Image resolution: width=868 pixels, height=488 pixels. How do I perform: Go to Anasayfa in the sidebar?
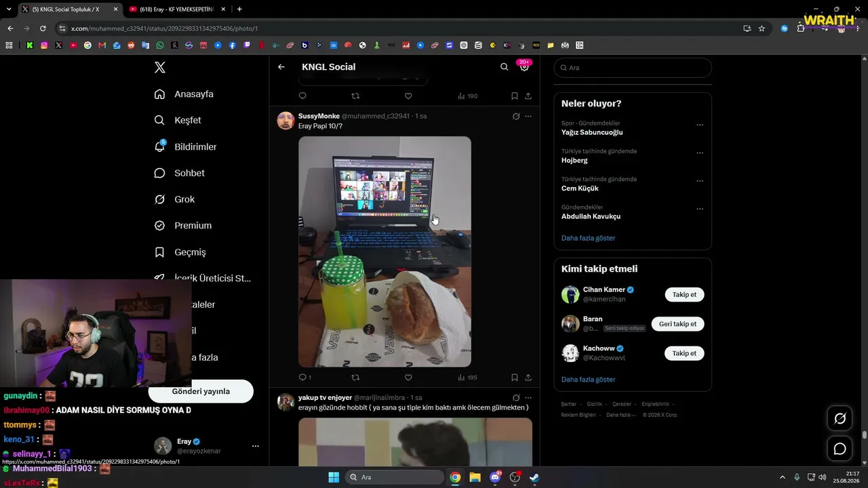[184, 94]
